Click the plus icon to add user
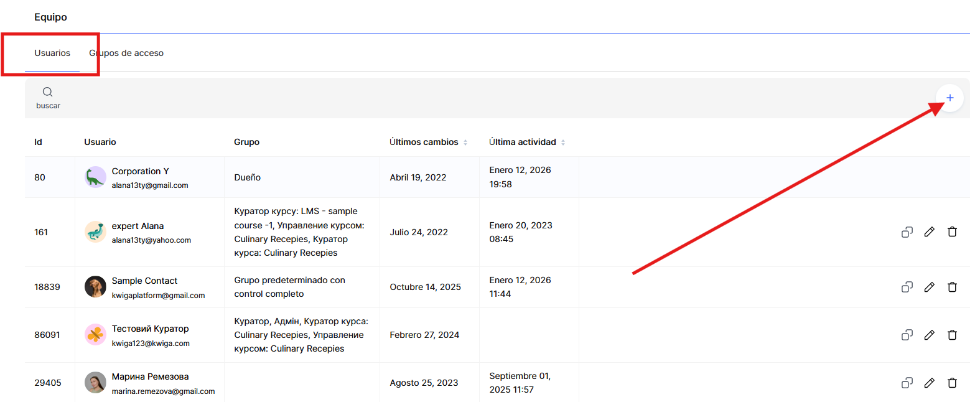Image resolution: width=980 pixels, height=402 pixels. pos(950,98)
